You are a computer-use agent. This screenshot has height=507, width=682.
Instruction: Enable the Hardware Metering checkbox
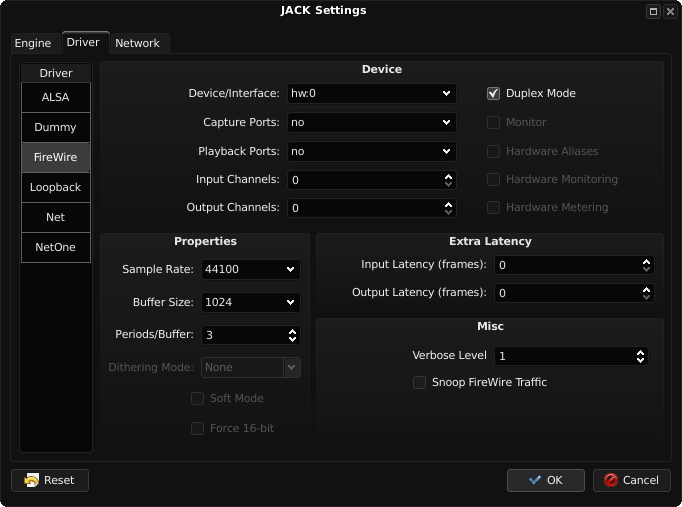[x=493, y=207]
